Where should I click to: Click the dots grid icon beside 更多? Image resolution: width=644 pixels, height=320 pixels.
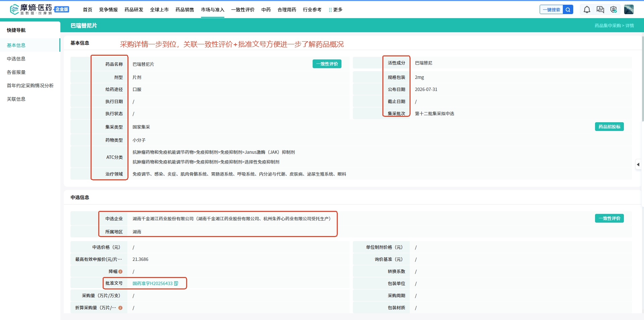(330, 10)
